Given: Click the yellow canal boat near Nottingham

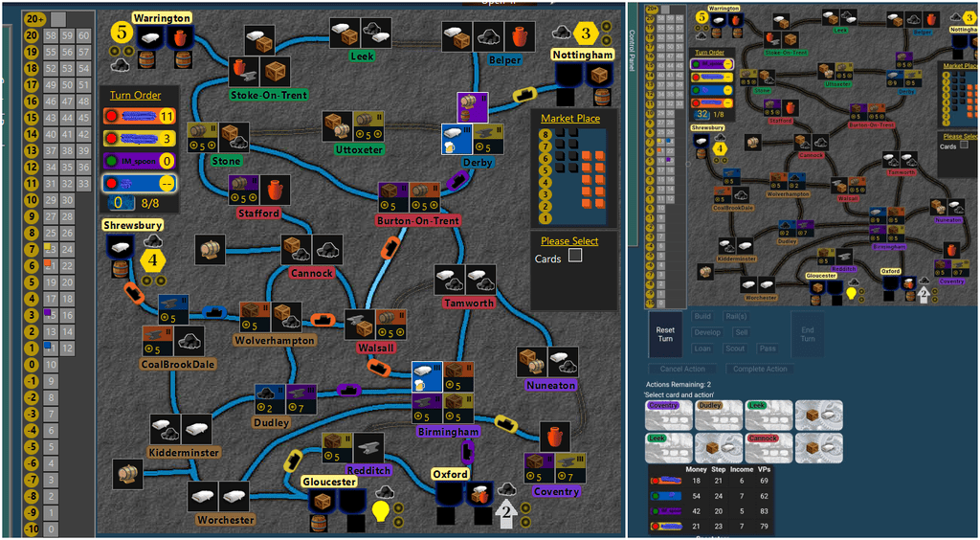Looking at the screenshot, I should click(x=525, y=95).
